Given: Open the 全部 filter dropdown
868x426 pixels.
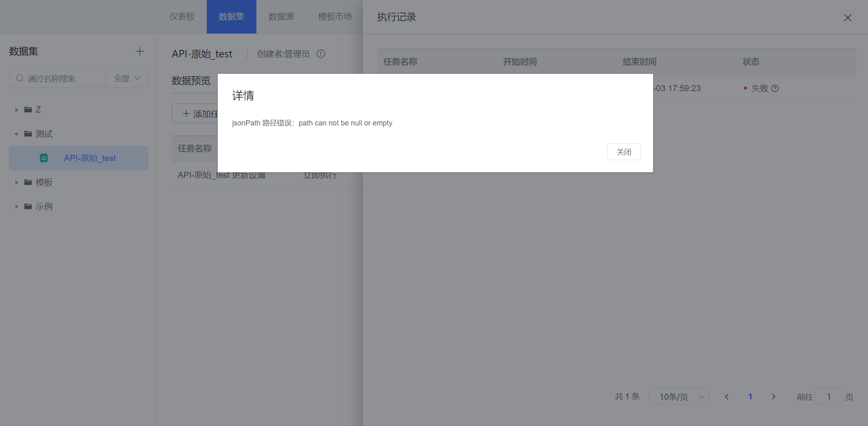Looking at the screenshot, I should click(x=127, y=78).
